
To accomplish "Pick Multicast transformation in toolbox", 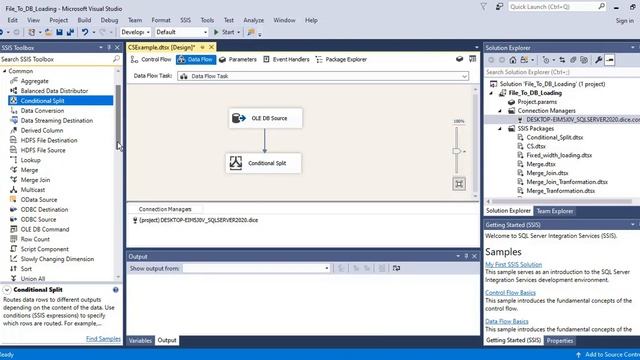I will click(33, 190).
